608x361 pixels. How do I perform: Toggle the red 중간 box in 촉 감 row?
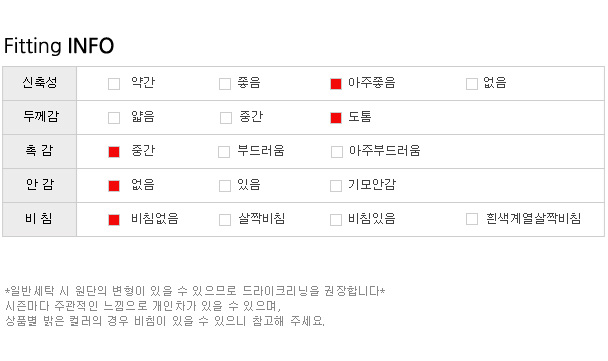pos(114,152)
